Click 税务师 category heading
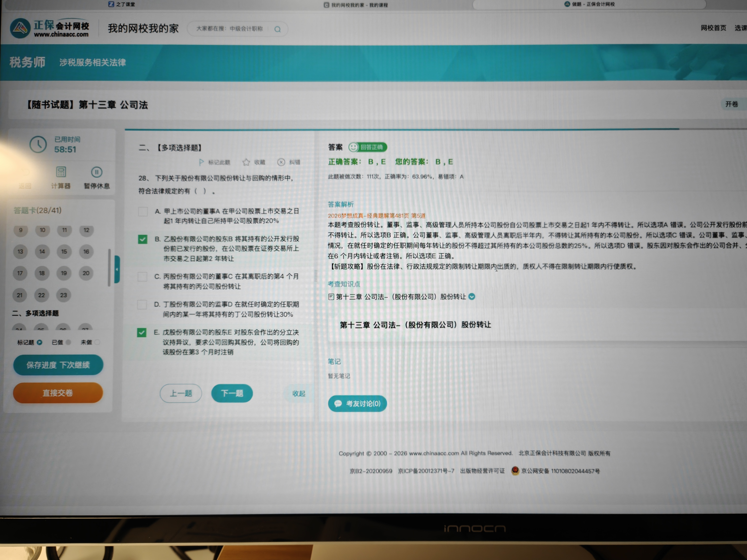 click(x=27, y=62)
